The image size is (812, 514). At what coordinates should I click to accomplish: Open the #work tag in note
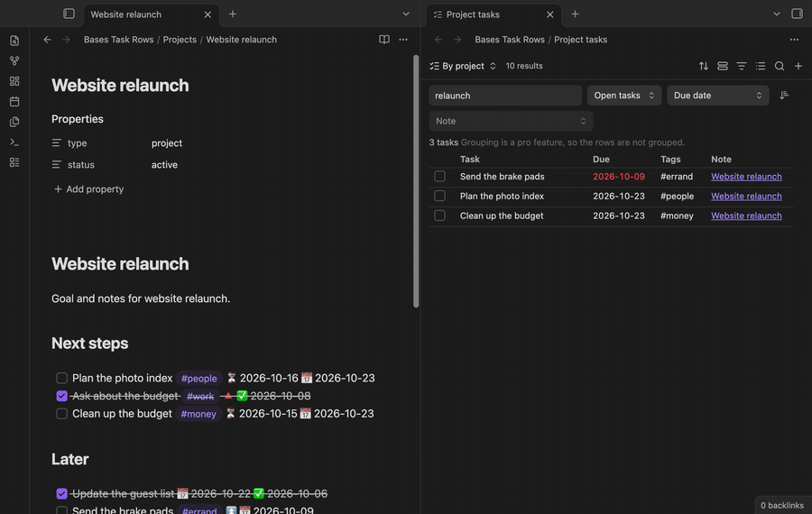tap(200, 396)
